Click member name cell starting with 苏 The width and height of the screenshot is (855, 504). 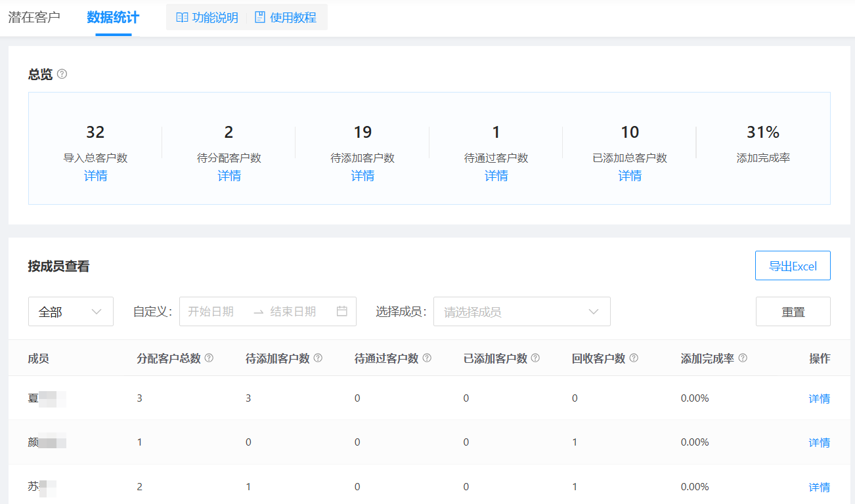tap(42, 487)
